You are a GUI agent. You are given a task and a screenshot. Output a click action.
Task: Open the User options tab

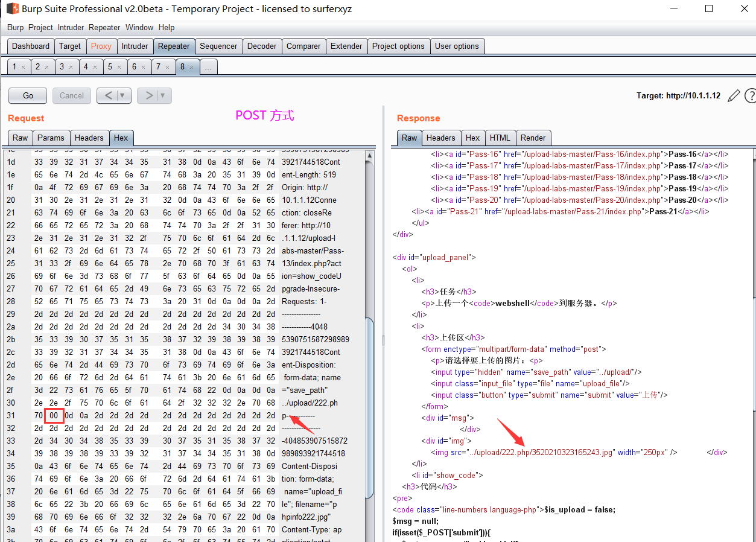[457, 46]
